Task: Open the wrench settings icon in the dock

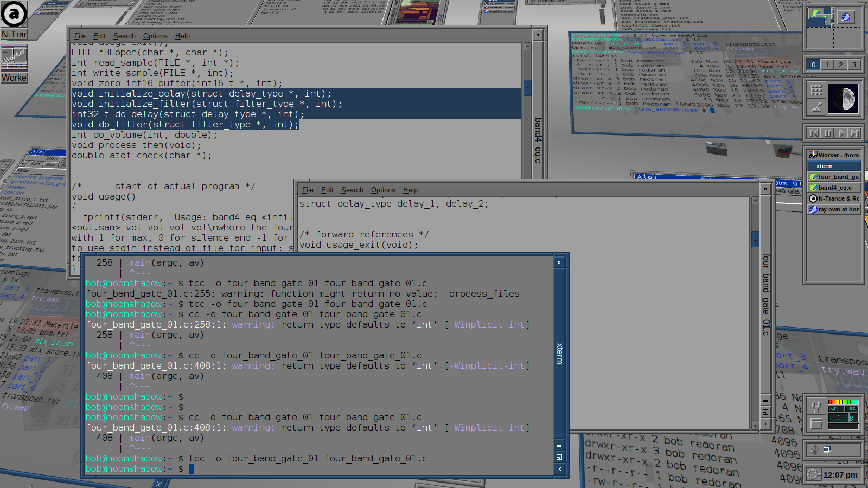Action: [816, 406]
